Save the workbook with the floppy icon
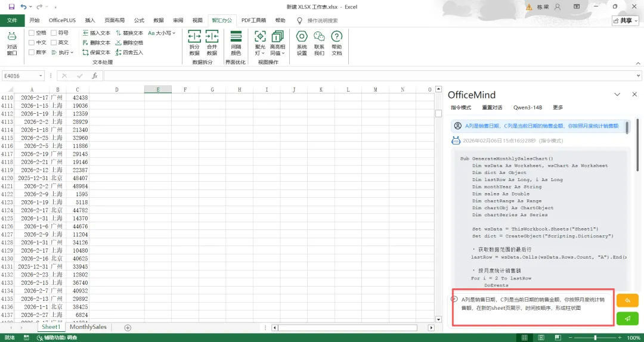Viewport: 644px width, 342px height. [x=11, y=7]
